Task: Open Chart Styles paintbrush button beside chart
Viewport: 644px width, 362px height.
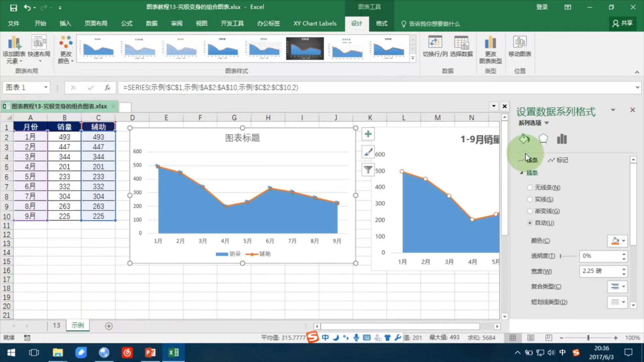Action: [x=368, y=152]
